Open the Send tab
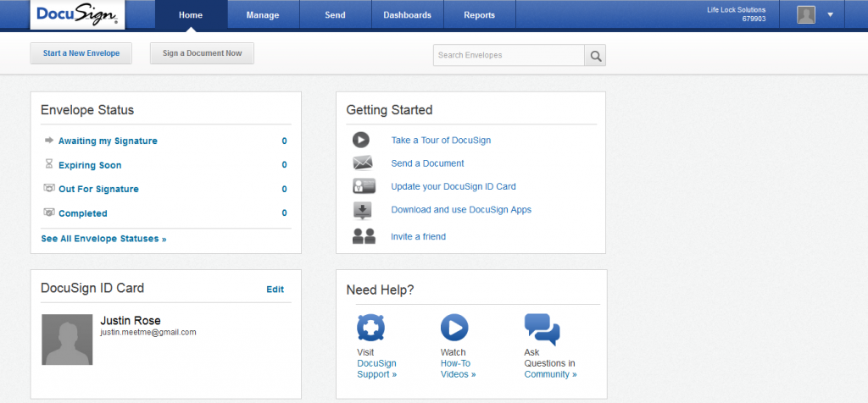The image size is (868, 403). click(335, 15)
